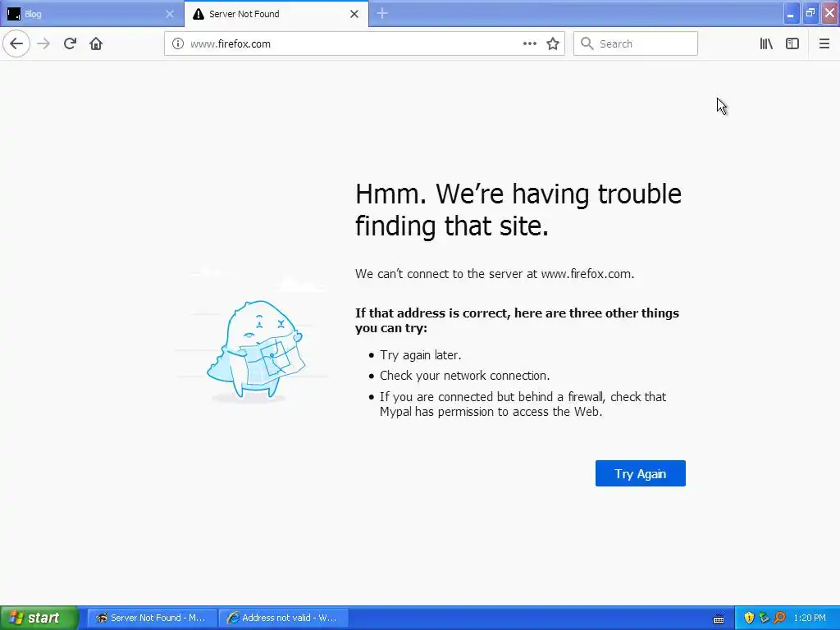Click the 1:20 PM taskbar clock
The height and width of the screenshot is (630, 840).
810,618
